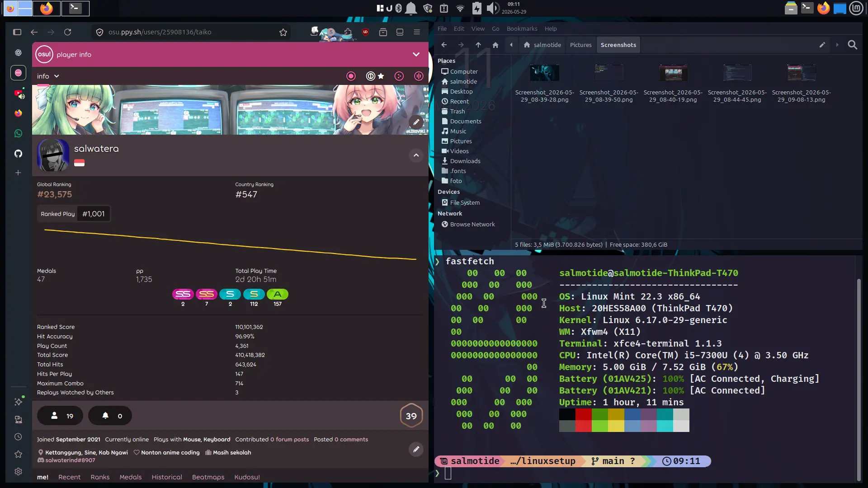Switch to Beatmaps profile tab
Image resolution: width=868 pixels, height=488 pixels.
pyautogui.click(x=208, y=477)
